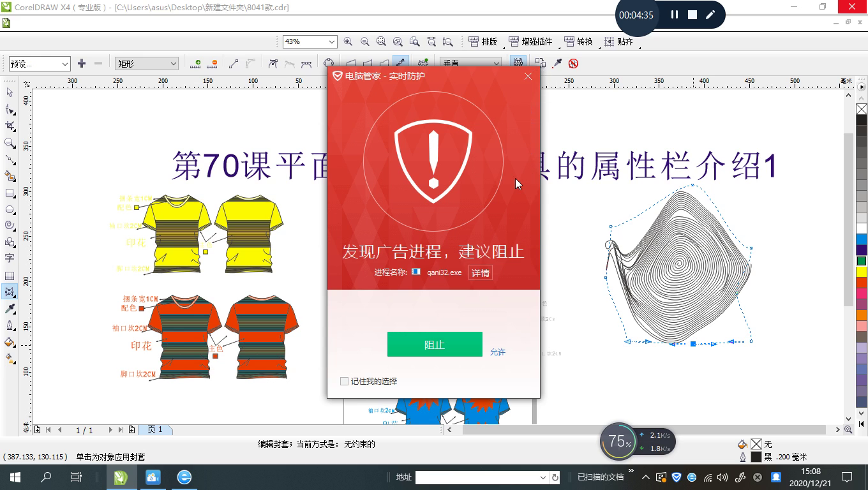Toggle the Straight Line envelope mode
Screen dimensions: 868x490
tap(350, 63)
